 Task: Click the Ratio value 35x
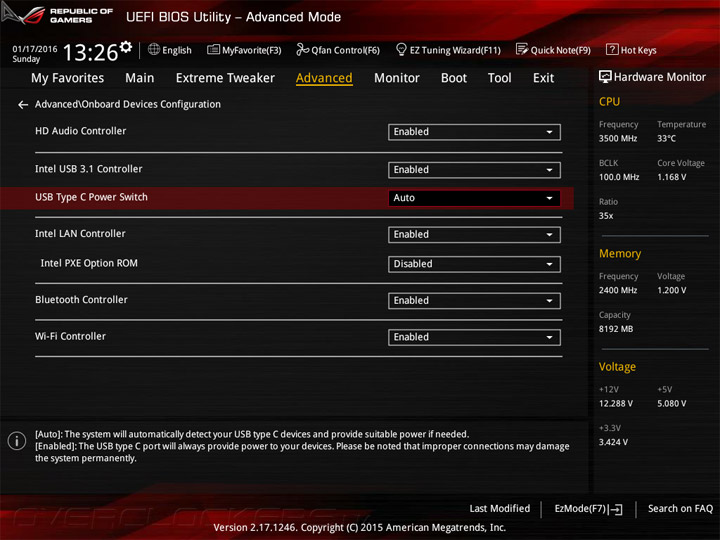pos(606,216)
